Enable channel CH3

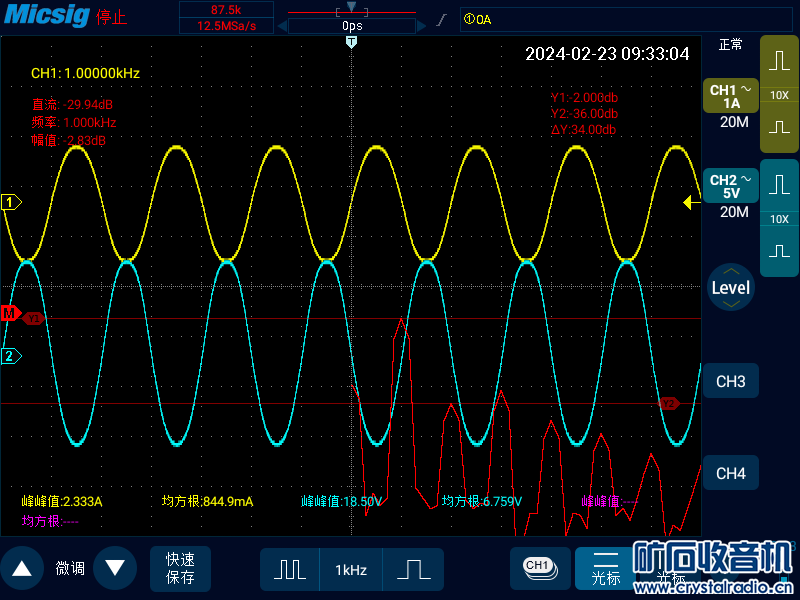(x=731, y=381)
